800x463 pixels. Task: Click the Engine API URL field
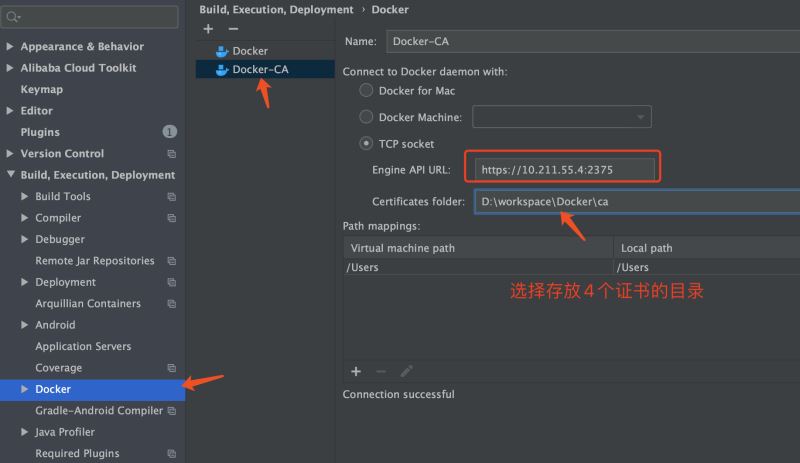point(565,170)
